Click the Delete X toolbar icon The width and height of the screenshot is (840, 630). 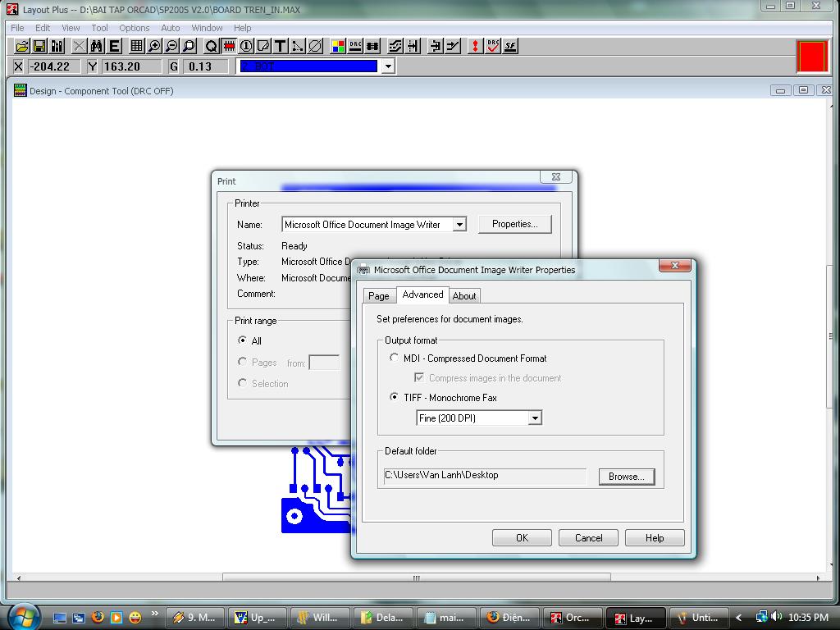click(x=79, y=46)
